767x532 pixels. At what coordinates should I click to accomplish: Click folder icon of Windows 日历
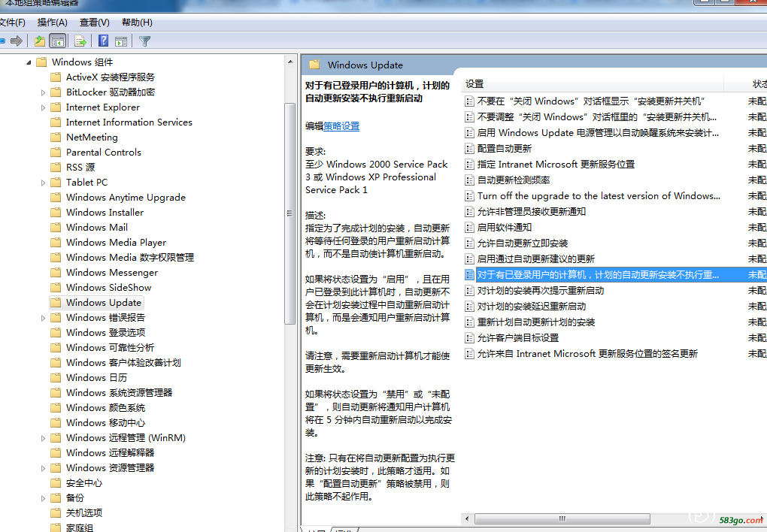pyautogui.click(x=56, y=377)
